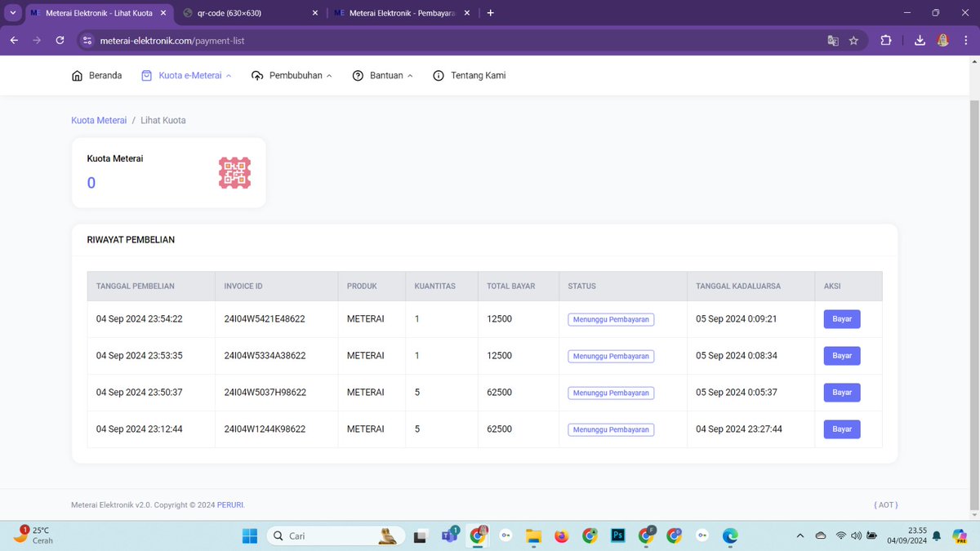The image size is (980, 551).
Task: Click Bayar for invoice 24I04W5421E48622
Action: click(842, 319)
